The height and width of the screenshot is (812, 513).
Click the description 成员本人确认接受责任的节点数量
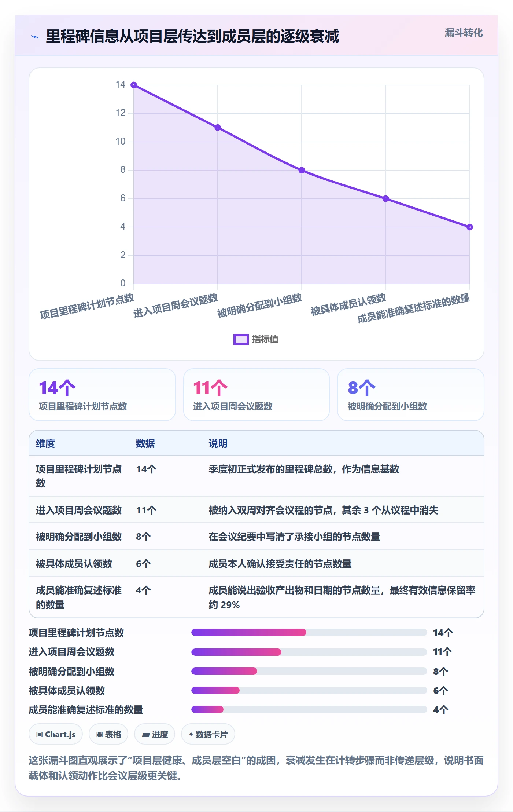[x=280, y=564]
